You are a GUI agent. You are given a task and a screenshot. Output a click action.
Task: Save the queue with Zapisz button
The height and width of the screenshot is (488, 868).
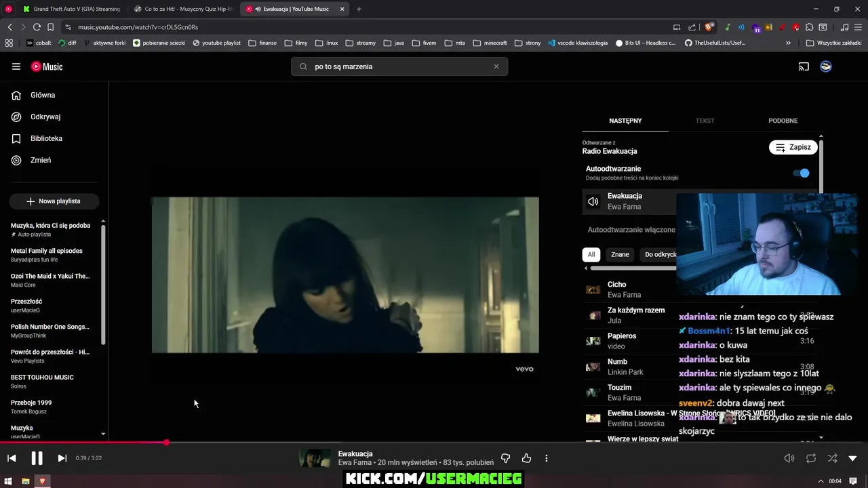pyautogui.click(x=793, y=147)
